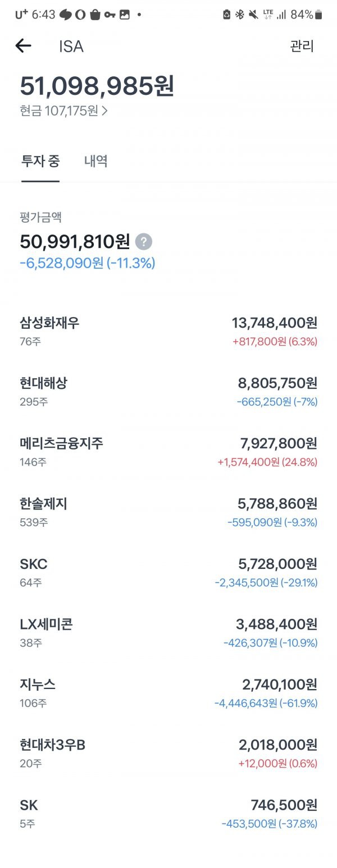View LX세미콘 holding details

(x=168, y=633)
